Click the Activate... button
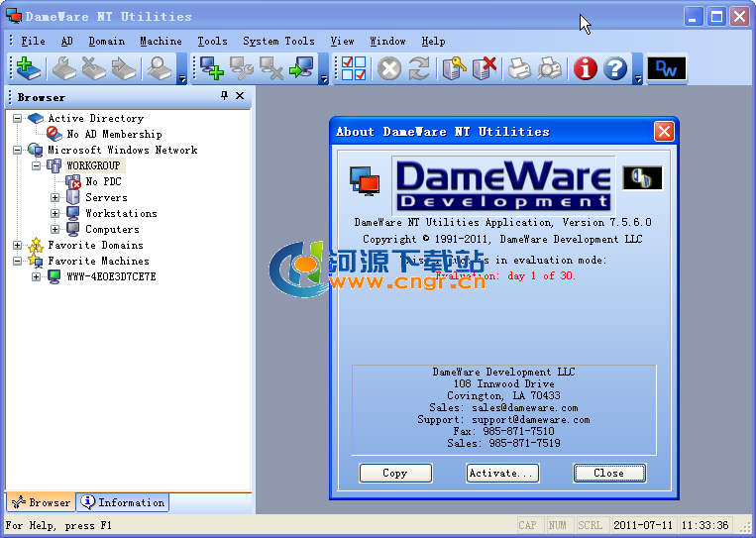The height and width of the screenshot is (538, 756). (x=502, y=473)
